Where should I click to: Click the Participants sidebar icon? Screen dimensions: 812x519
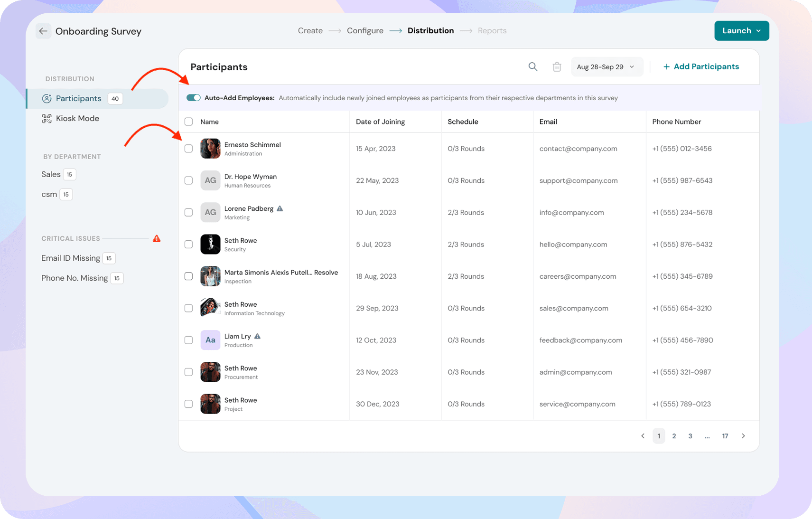click(x=47, y=99)
